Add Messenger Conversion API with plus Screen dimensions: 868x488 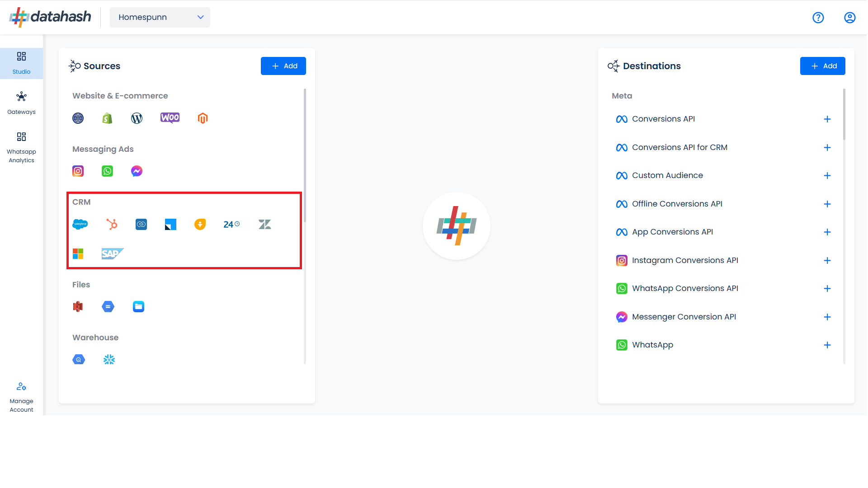(827, 317)
